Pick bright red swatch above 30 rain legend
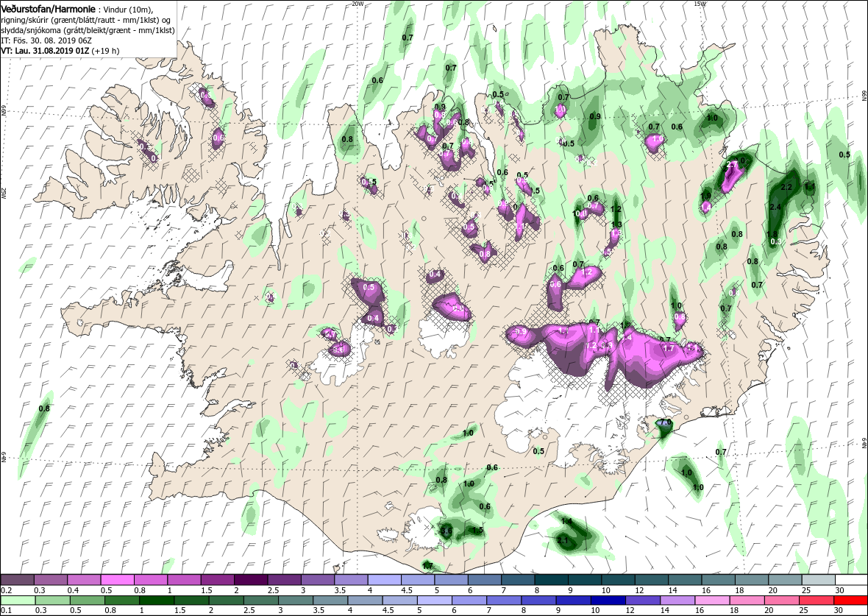The width and height of the screenshot is (868, 616). (x=851, y=601)
